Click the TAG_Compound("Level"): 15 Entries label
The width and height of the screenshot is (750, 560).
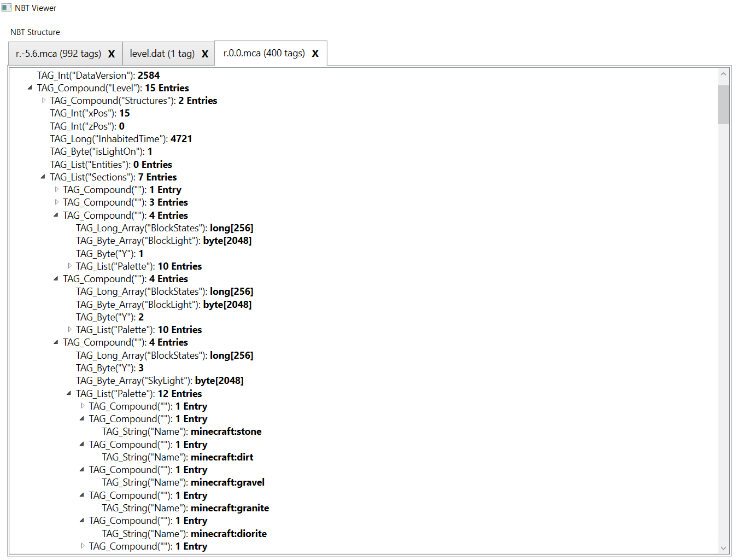113,88
